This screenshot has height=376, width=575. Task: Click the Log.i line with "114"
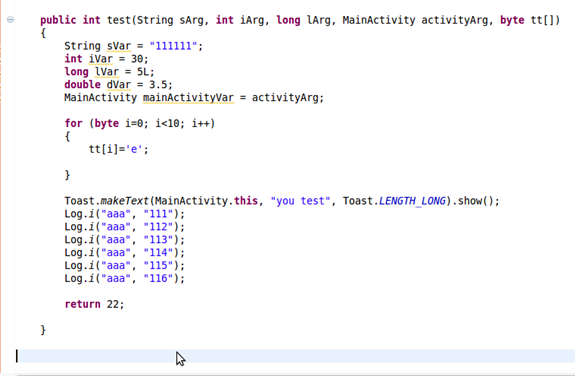pos(124,252)
